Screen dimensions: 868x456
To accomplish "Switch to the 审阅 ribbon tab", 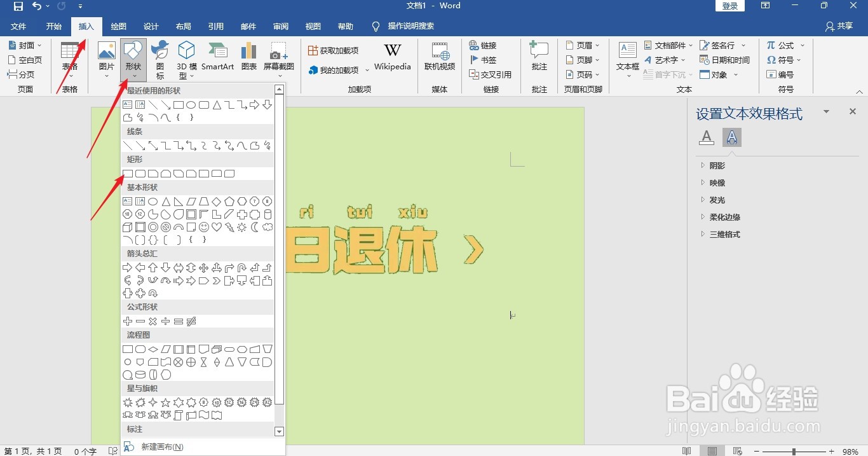I will [280, 27].
